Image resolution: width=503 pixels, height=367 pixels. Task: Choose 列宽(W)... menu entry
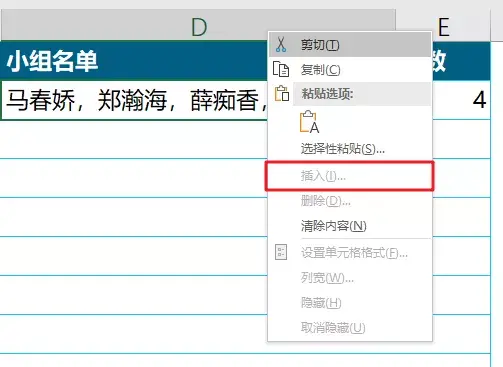(x=350, y=278)
